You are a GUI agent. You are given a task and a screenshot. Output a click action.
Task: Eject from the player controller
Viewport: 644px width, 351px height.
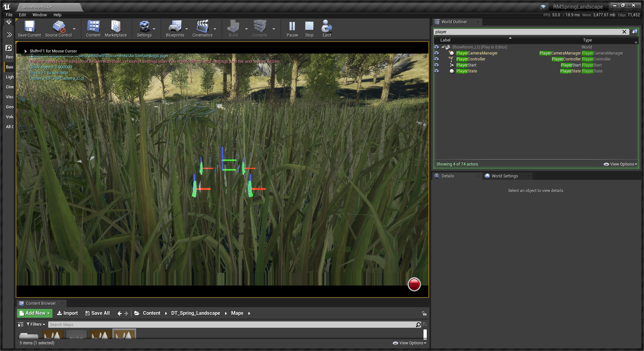[327, 29]
